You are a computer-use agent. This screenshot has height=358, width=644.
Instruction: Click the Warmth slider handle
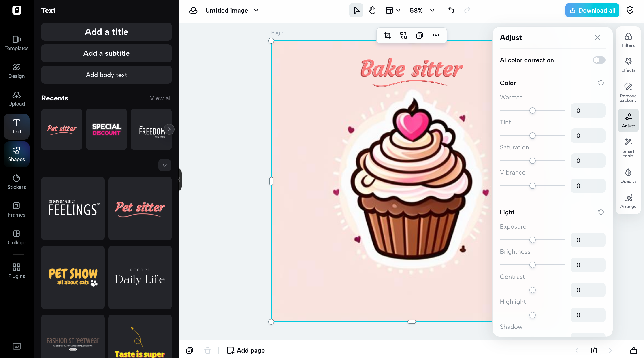[x=533, y=111]
